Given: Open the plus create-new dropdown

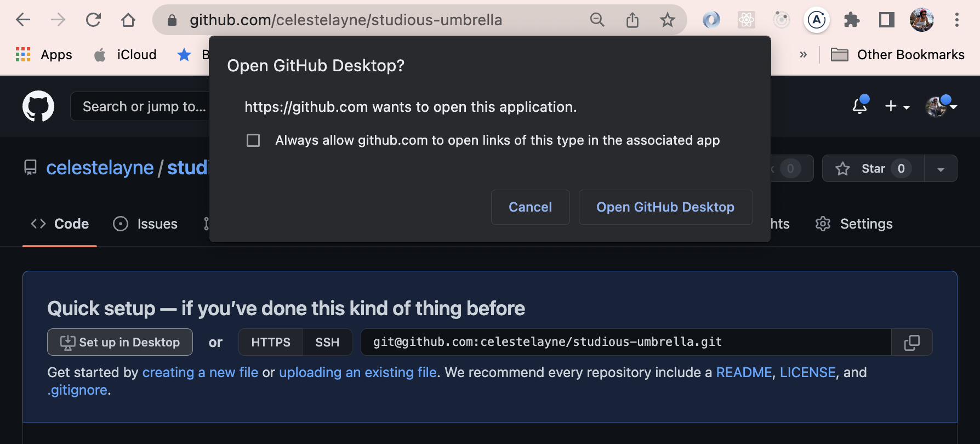Looking at the screenshot, I should click(x=897, y=106).
